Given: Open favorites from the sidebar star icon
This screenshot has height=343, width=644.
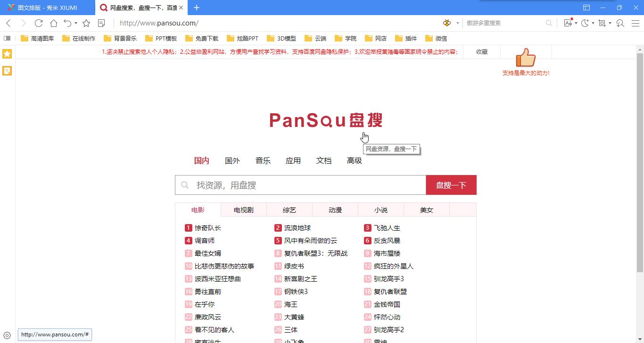Looking at the screenshot, I should click(x=7, y=54).
